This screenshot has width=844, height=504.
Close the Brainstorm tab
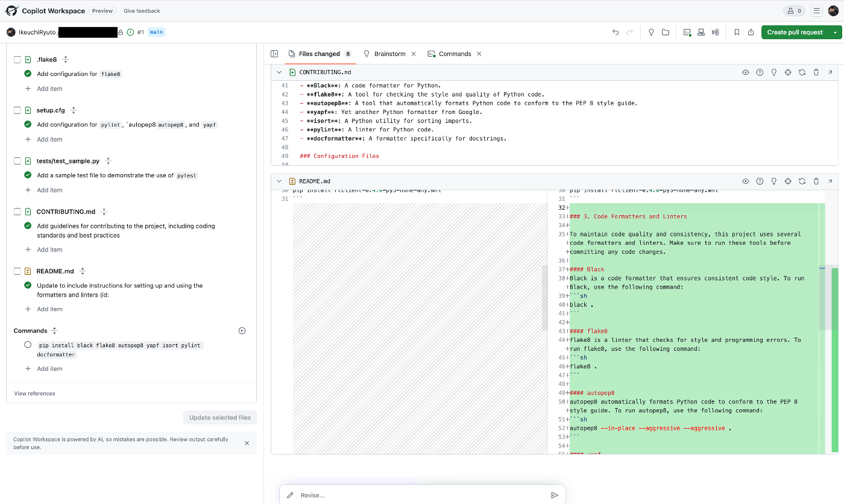point(414,54)
